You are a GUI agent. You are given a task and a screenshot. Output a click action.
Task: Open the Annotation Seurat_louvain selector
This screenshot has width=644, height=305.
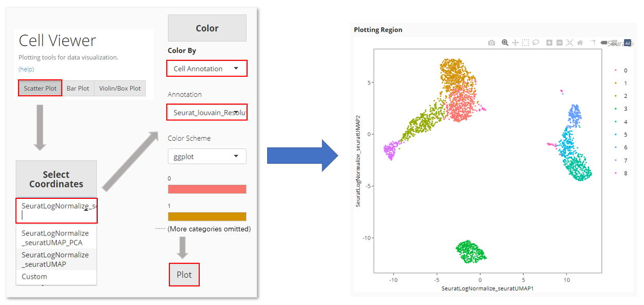[x=206, y=112]
